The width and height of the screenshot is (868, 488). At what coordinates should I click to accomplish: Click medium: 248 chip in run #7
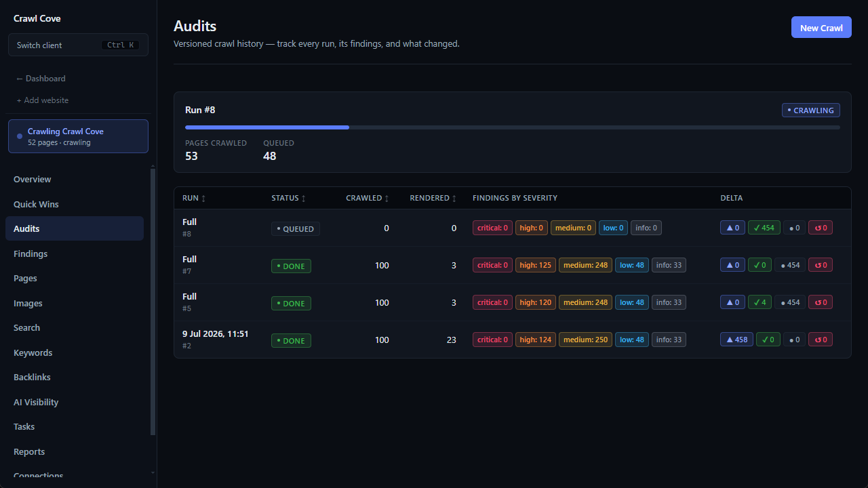[585, 265]
